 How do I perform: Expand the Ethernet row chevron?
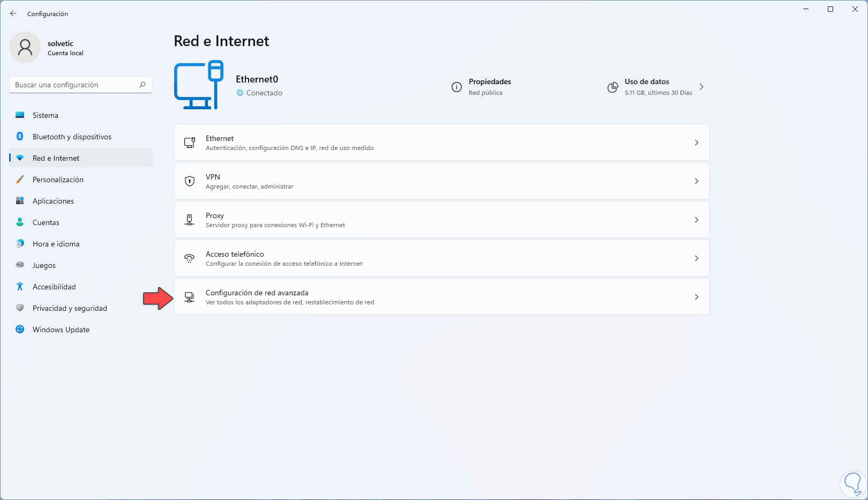697,143
